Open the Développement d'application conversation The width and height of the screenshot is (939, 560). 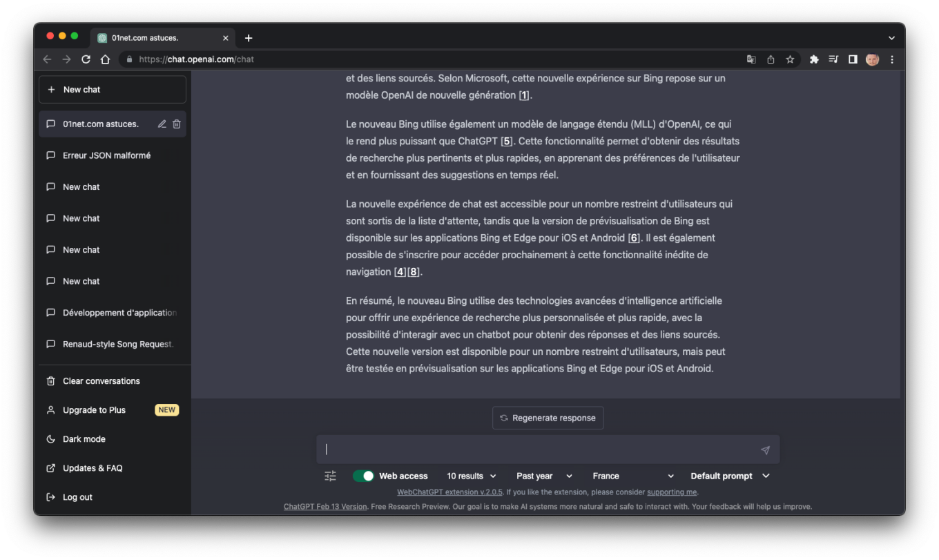tap(113, 313)
